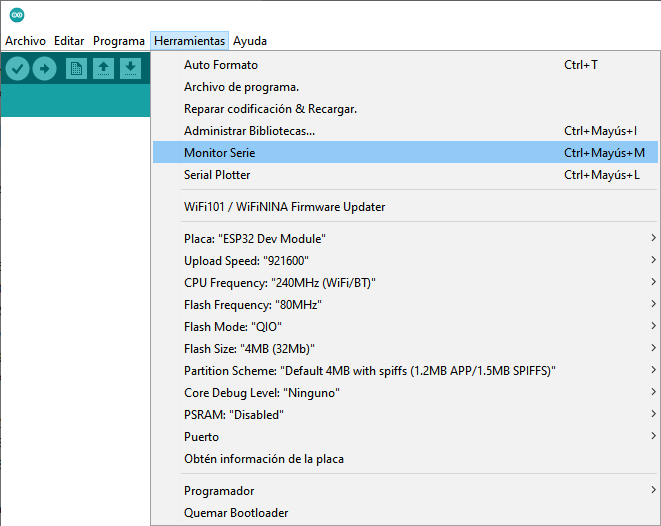Expand the Puerto submenu
This screenshot has width=661, height=526.
pyautogui.click(x=405, y=437)
